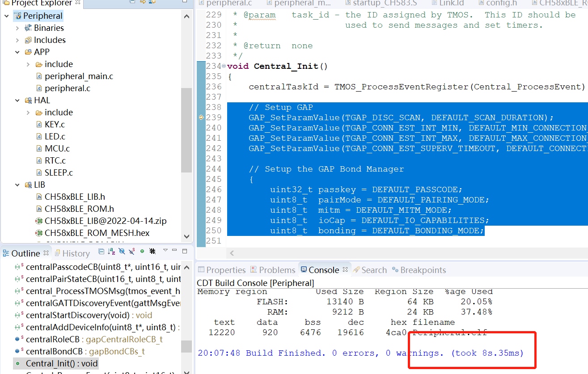The width and height of the screenshot is (588, 374).
Task: Click Hide Inactive Elements icon in Outline
Action: point(152,252)
